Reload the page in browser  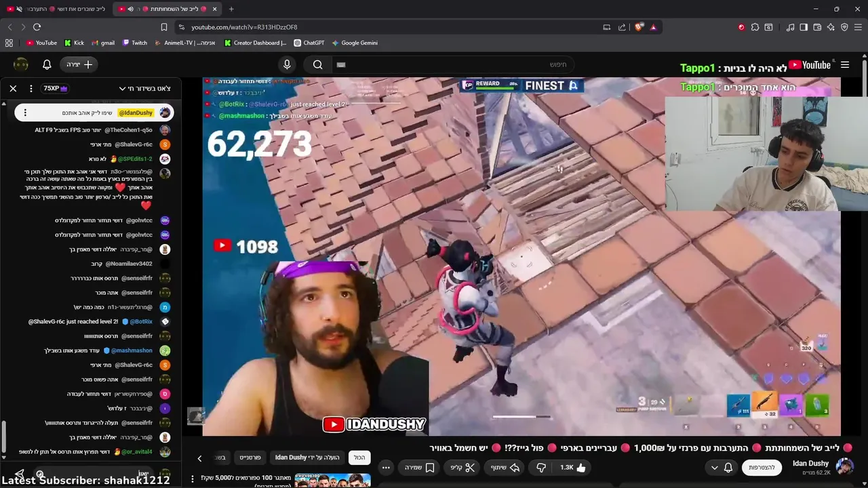pos(37,27)
